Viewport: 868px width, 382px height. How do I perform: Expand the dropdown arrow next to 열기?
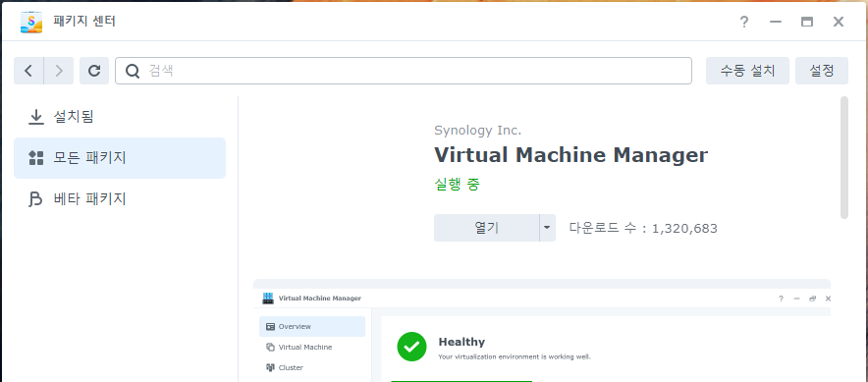point(548,228)
